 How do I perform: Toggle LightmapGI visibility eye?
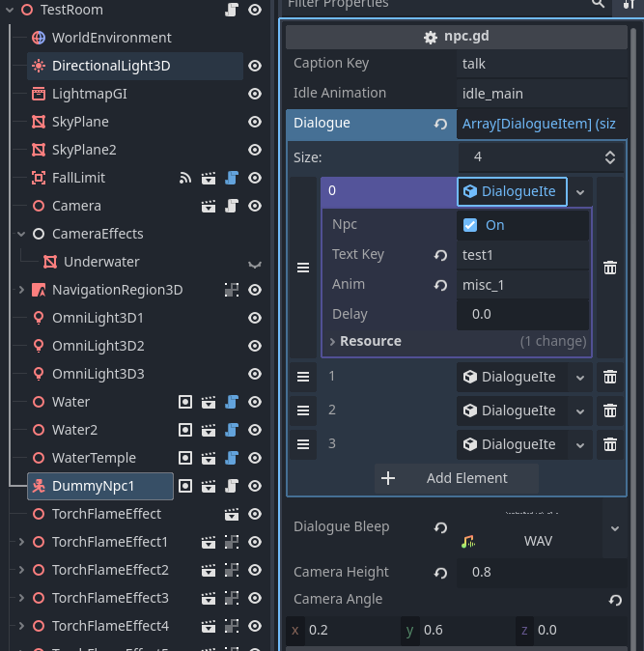[255, 94]
